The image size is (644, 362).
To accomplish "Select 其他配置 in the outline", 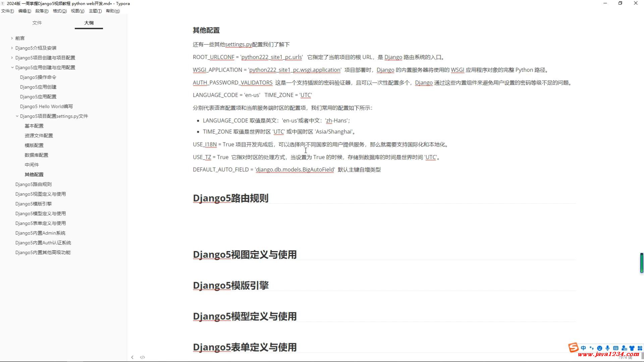I will coord(34,174).
